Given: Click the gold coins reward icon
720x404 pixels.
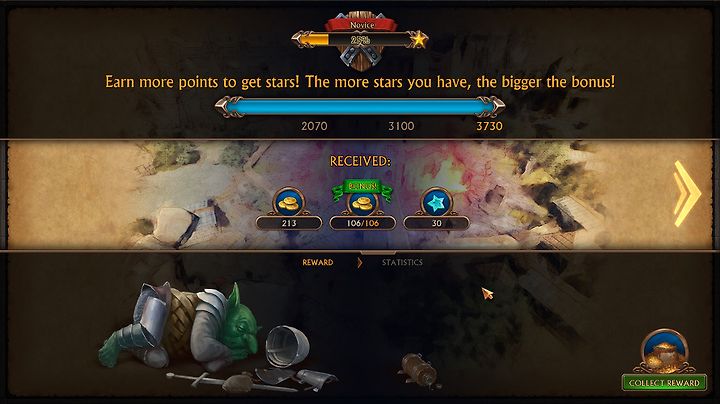Looking at the screenshot, I should tap(289, 201).
